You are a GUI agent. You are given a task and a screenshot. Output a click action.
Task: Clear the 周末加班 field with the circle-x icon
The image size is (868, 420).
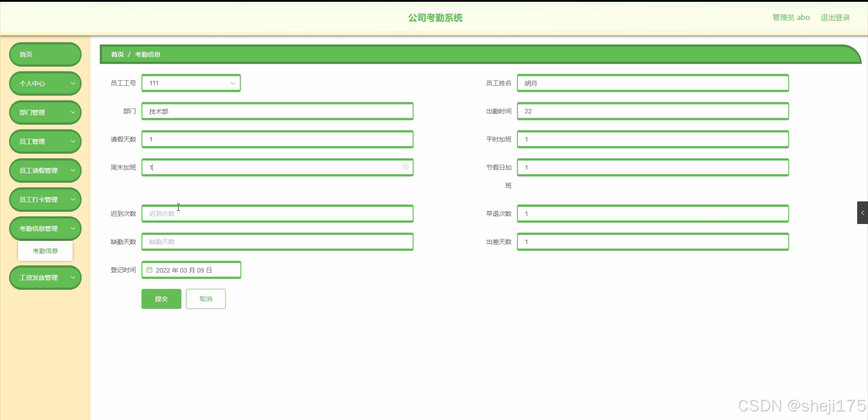406,167
